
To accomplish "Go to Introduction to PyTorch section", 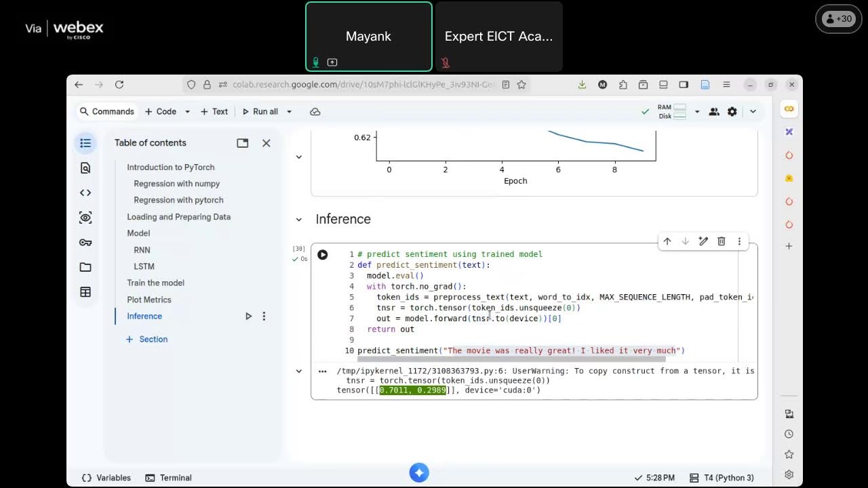I will 171,167.
